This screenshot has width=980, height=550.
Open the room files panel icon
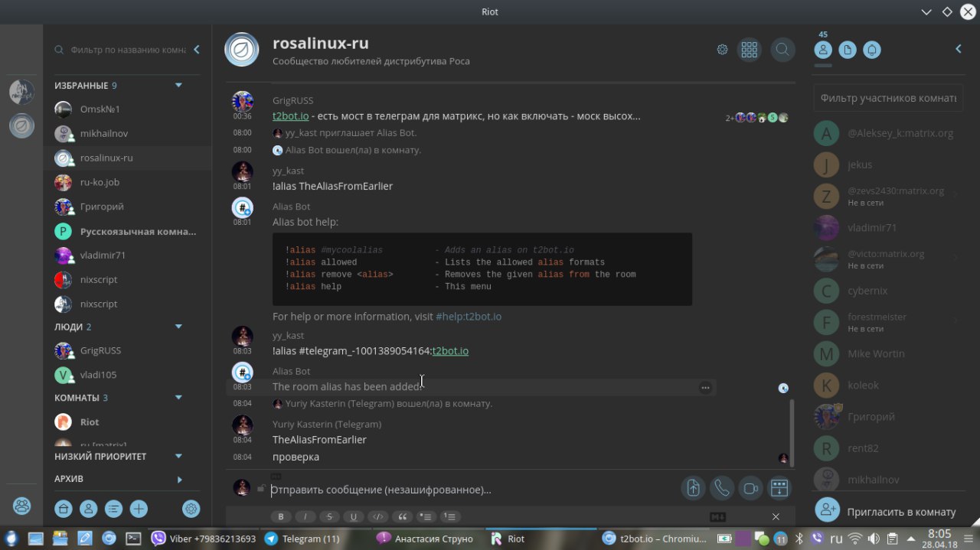848,50
